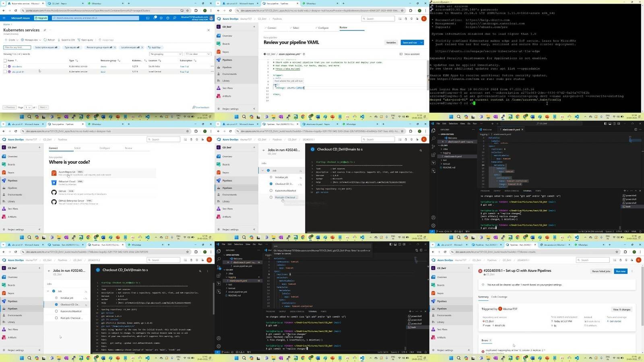
Task: Click 'Show assistant' on the Review YAML page
Action: [409, 54]
